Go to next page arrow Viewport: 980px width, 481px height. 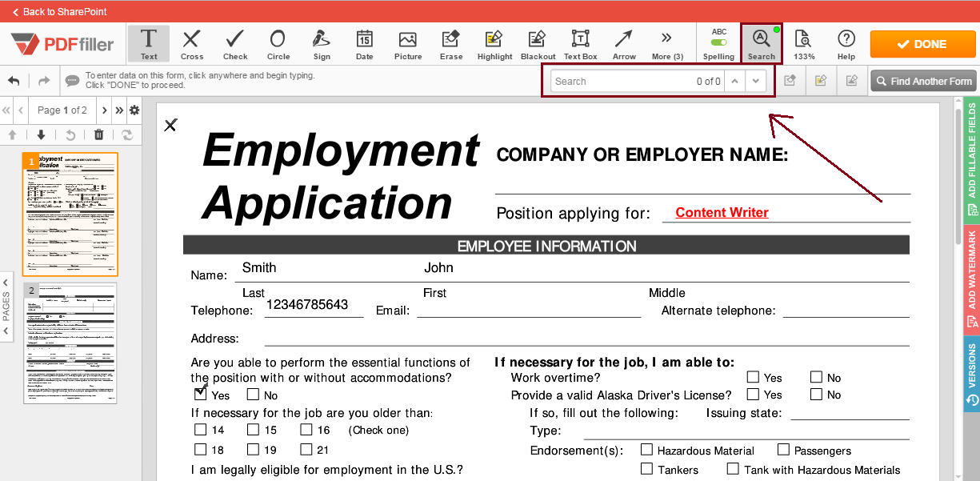tap(104, 110)
